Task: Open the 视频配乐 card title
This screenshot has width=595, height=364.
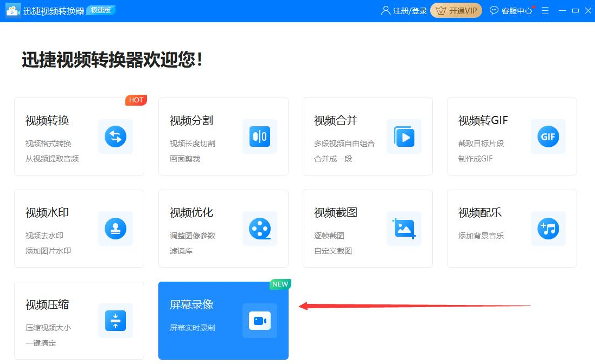Action: coord(479,212)
